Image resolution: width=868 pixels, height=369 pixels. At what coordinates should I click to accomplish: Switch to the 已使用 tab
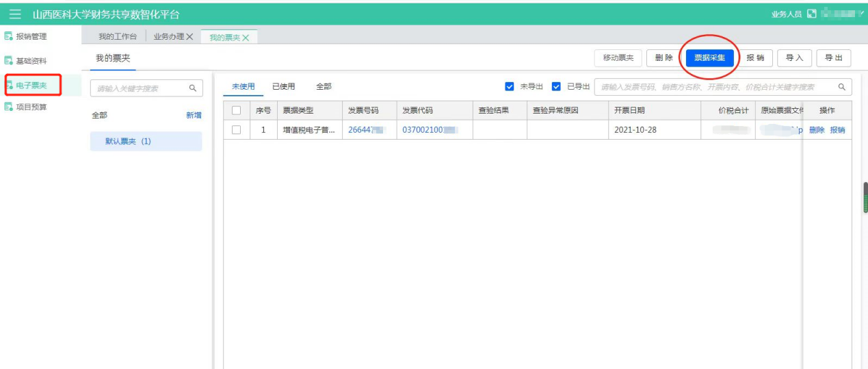[283, 87]
